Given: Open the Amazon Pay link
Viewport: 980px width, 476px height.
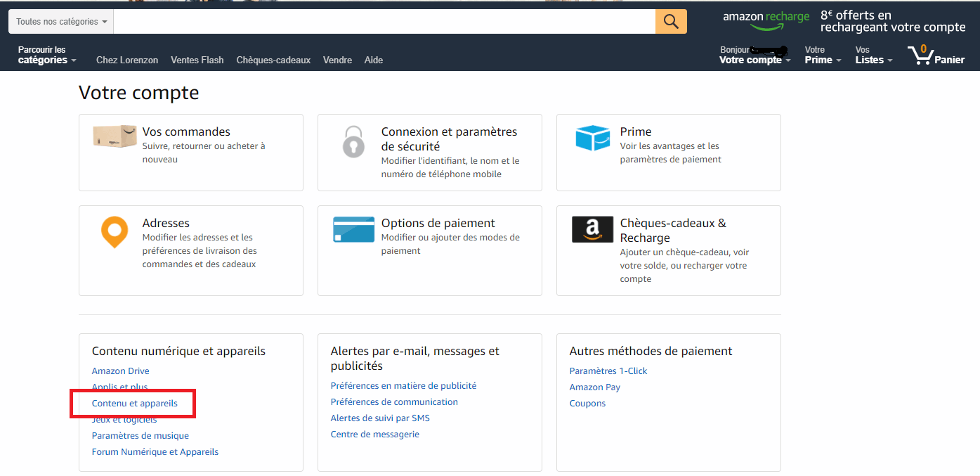Looking at the screenshot, I should pyautogui.click(x=595, y=387).
